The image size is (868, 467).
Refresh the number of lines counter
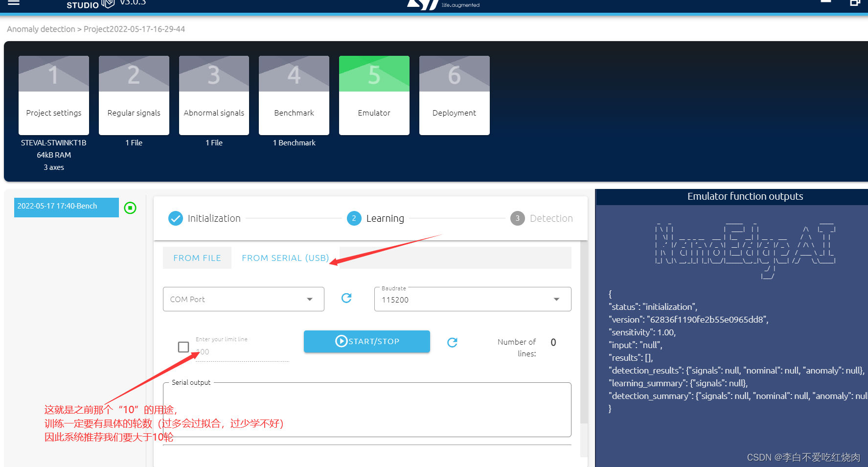pos(452,342)
